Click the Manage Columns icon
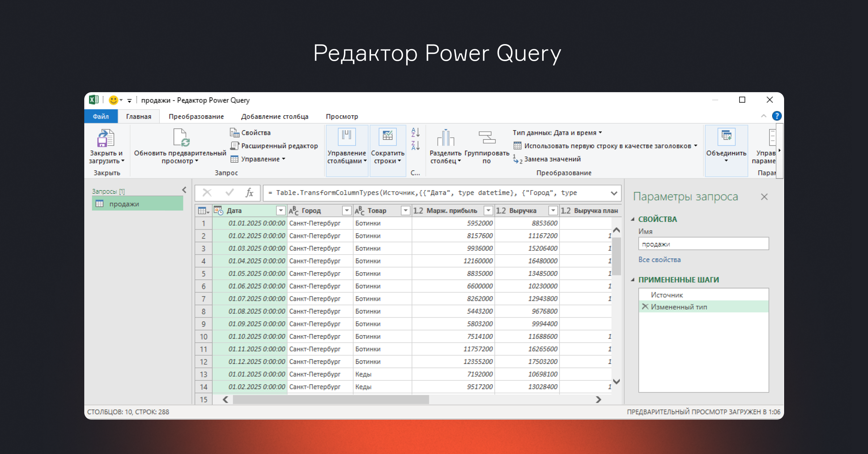Image resolution: width=868 pixels, height=454 pixels. coord(346,137)
